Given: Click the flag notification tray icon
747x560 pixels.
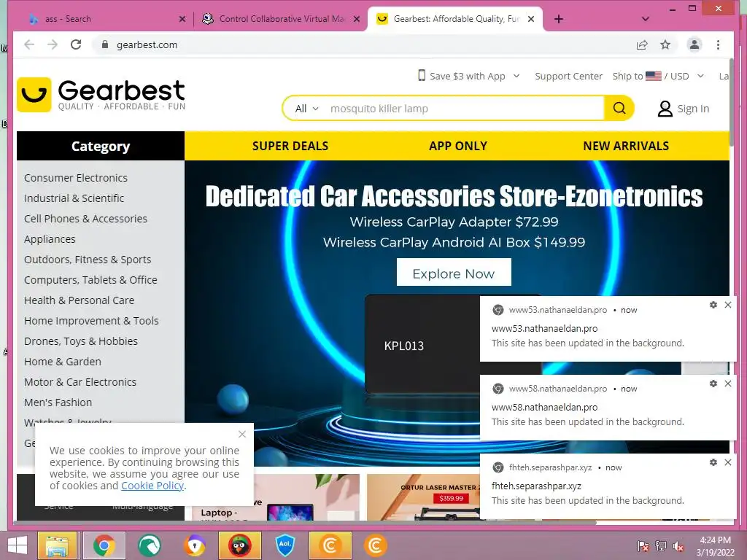Looking at the screenshot, I should [x=643, y=546].
